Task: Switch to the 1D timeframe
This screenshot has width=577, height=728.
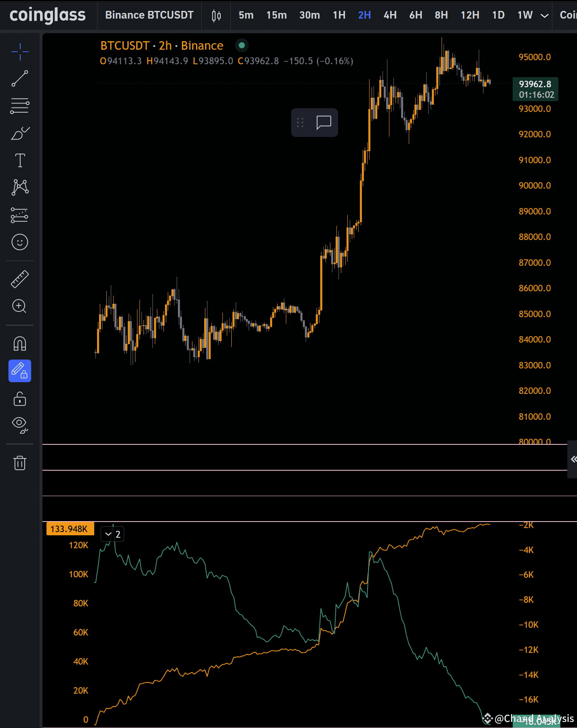Action: tap(498, 15)
